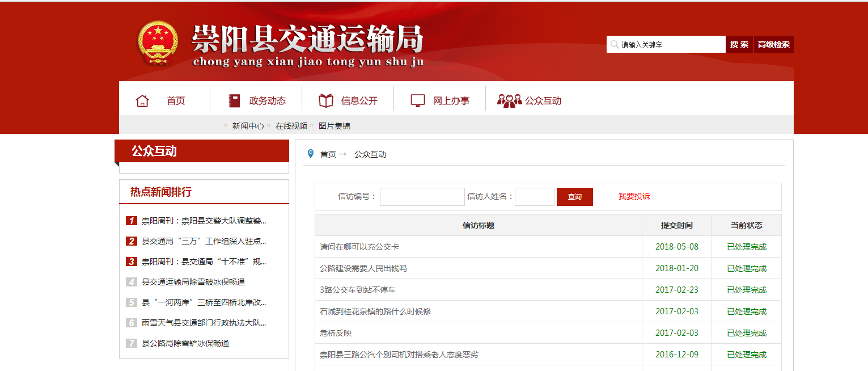The width and height of the screenshot is (868, 371).
Task: Click date 2016-12-09 cell
Action: tap(677, 355)
